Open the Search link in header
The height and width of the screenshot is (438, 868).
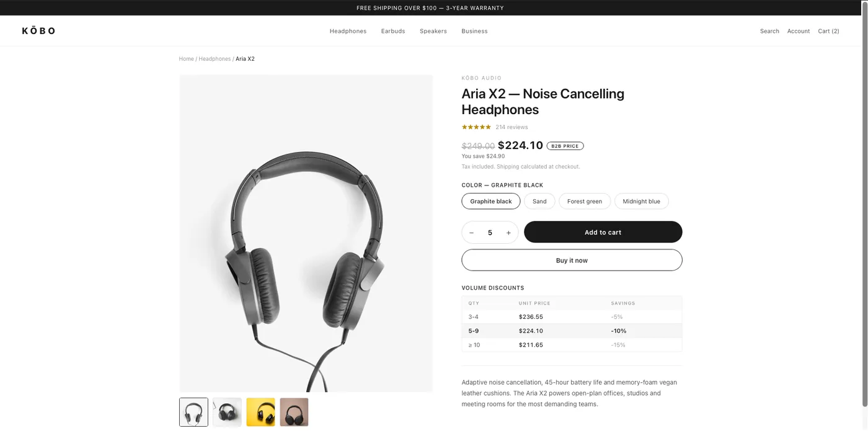pyautogui.click(x=769, y=31)
